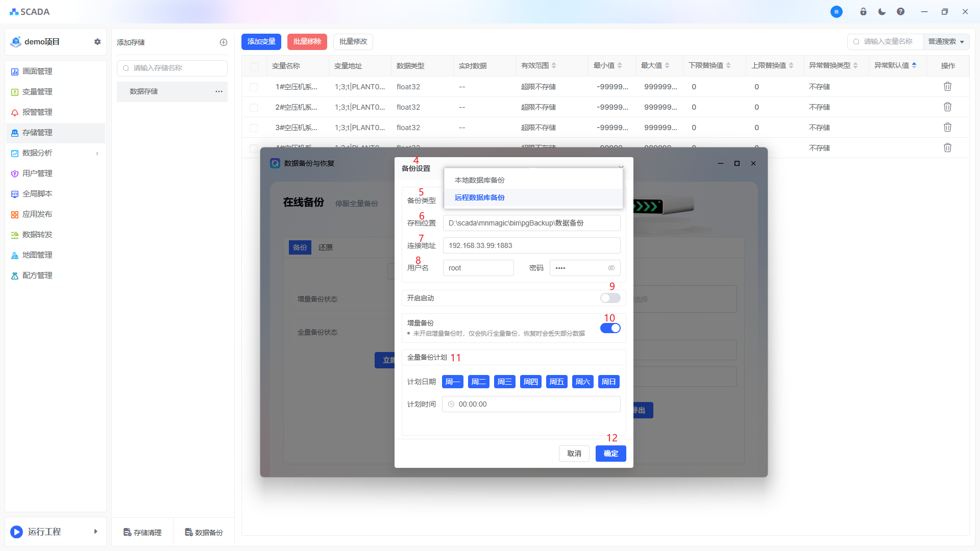The image size is (980, 551).
Task: Check the 2#空压机 row checkbox
Action: (x=254, y=108)
